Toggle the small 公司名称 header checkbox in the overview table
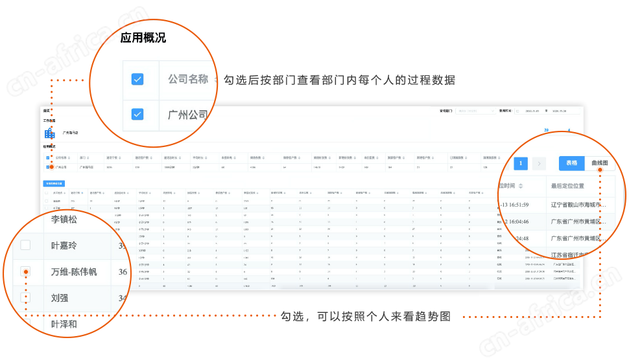This screenshot has width=629, height=364. [x=48, y=158]
